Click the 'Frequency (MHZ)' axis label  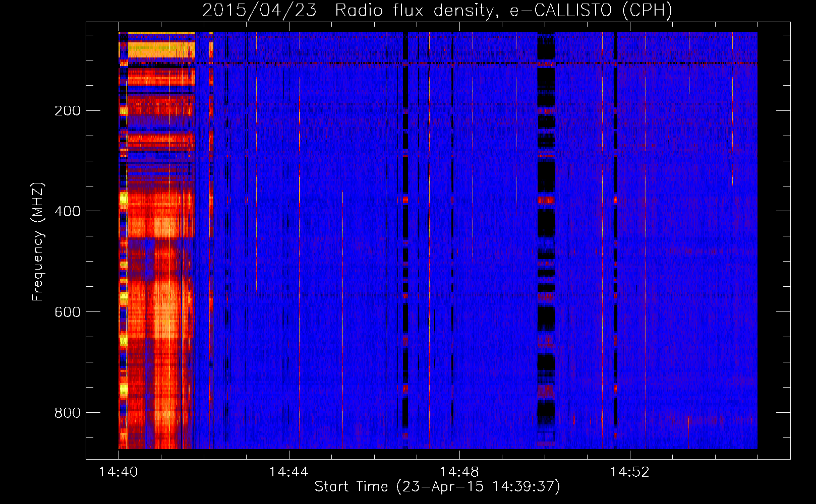point(38,242)
